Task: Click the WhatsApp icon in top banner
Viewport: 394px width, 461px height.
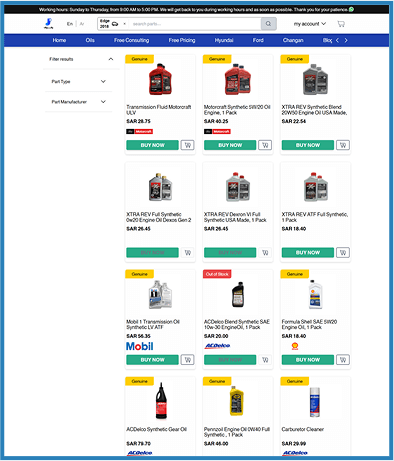Action: pos(351,9)
